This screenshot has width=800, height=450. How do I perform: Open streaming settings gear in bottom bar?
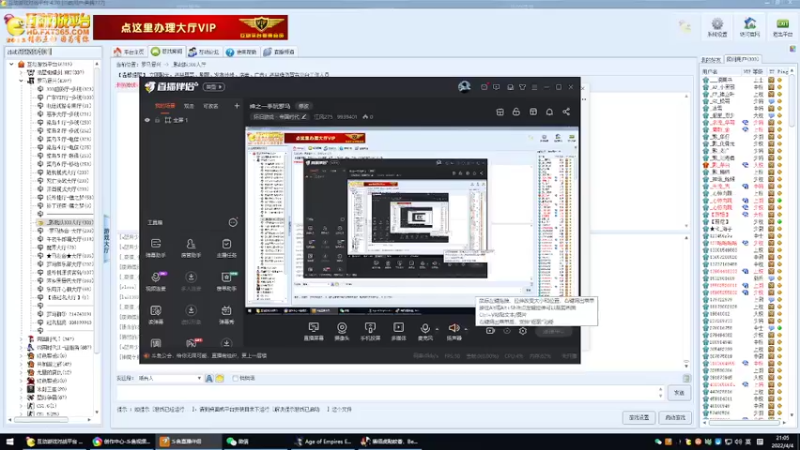tap(522, 331)
